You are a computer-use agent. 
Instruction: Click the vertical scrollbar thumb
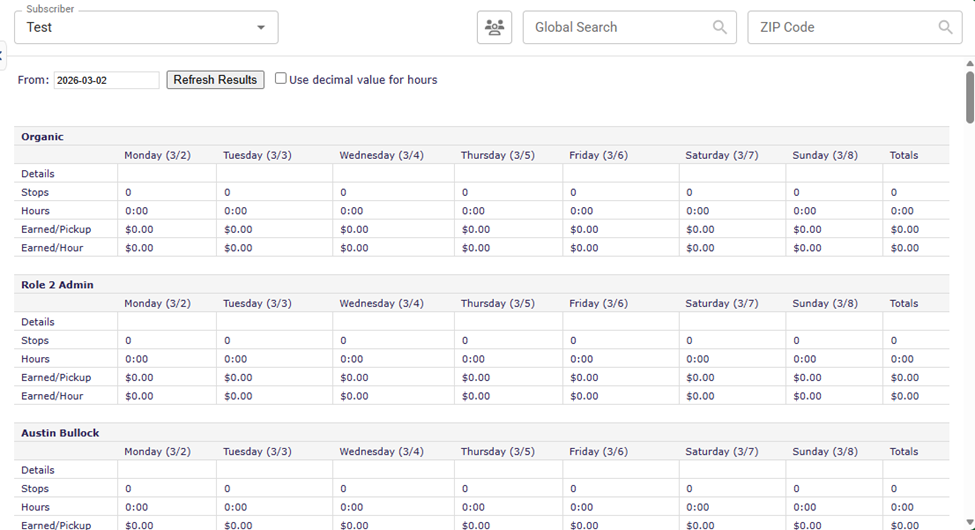[x=968, y=96]
